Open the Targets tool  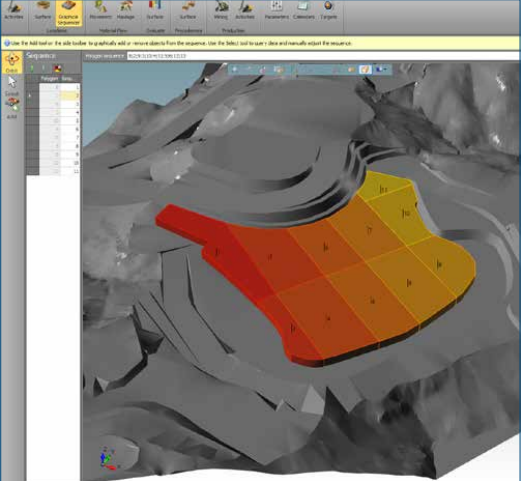tap(328, 11)
